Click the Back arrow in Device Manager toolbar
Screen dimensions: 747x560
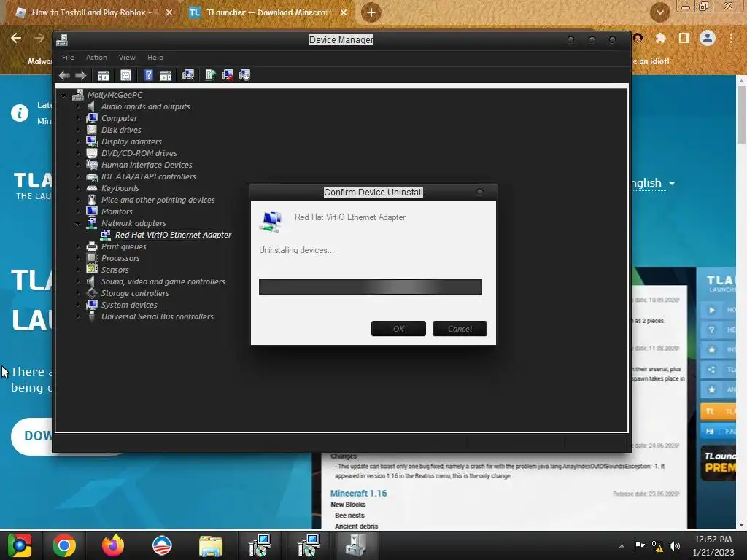[64, 75]
